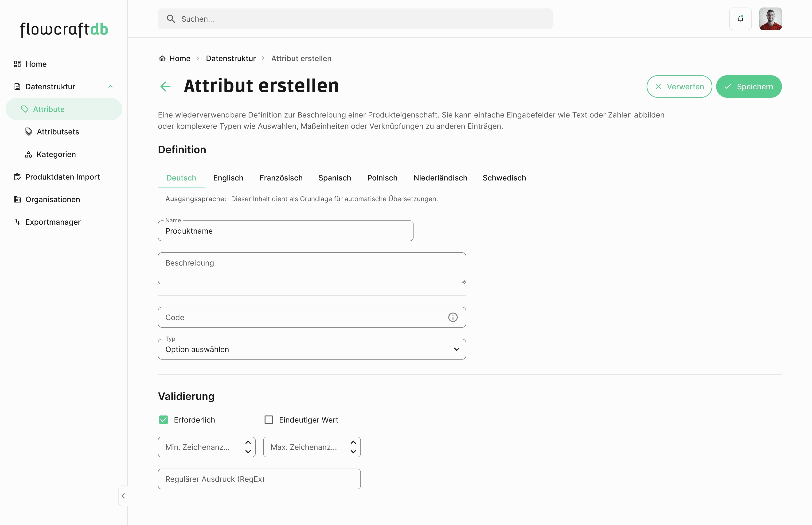The height and width of the screenshot is (525, 812).
Task: Click the Speichern button
Action: tap(749, 86)
